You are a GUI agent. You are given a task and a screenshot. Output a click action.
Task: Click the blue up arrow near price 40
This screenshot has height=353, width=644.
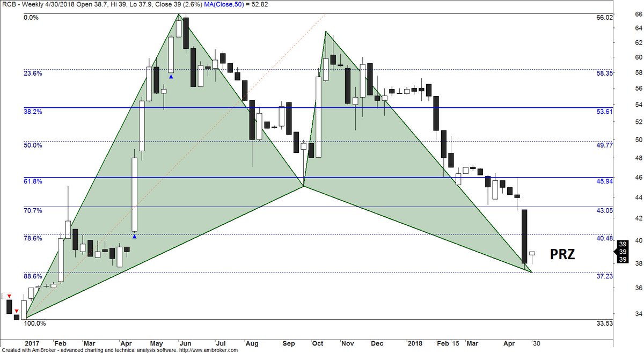click(x=134, y=236)
